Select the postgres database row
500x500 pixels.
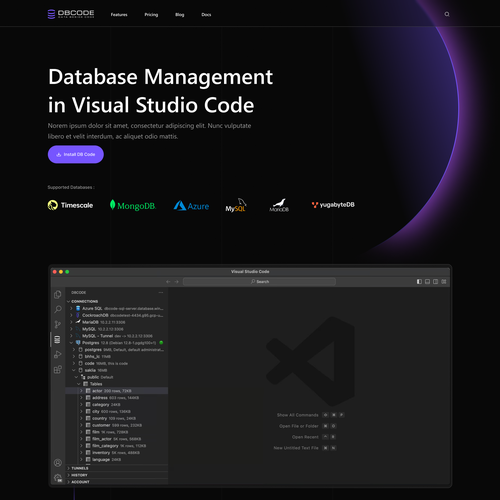(117, 350)
